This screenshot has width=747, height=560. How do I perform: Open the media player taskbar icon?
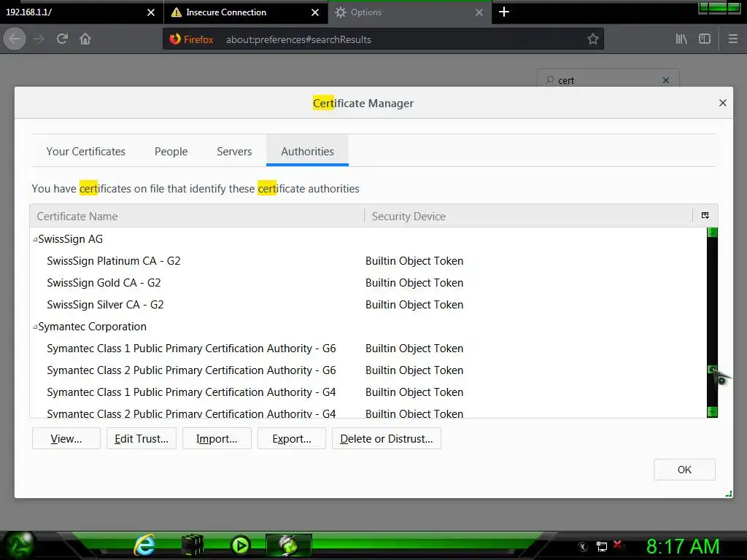pos(240,545)
